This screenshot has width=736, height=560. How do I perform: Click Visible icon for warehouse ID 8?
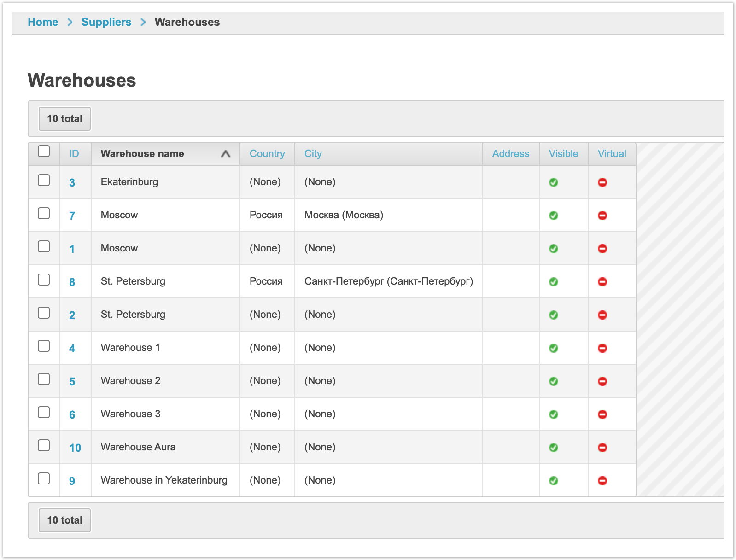point(554,282)
